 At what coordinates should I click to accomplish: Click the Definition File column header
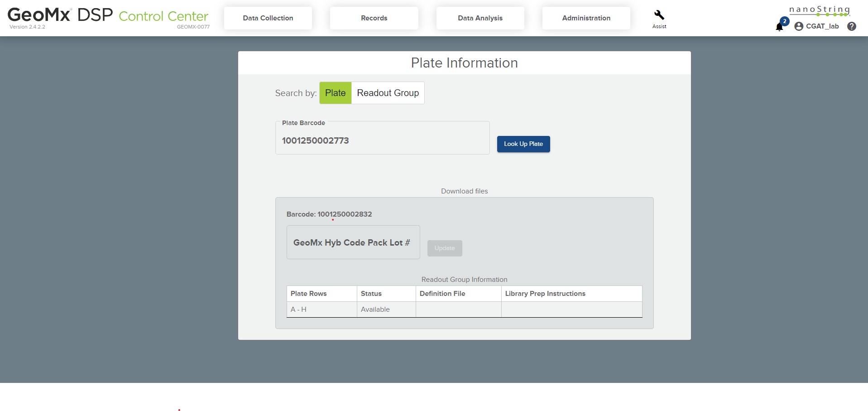[459, 294]
